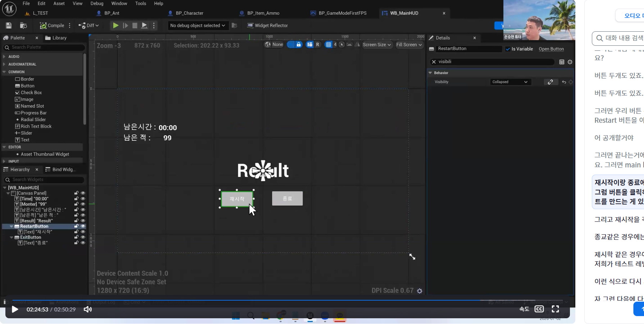The image size is (644, 324).
Task: Toggle the layout lock icon in viewport
Action: pos(298,45)
